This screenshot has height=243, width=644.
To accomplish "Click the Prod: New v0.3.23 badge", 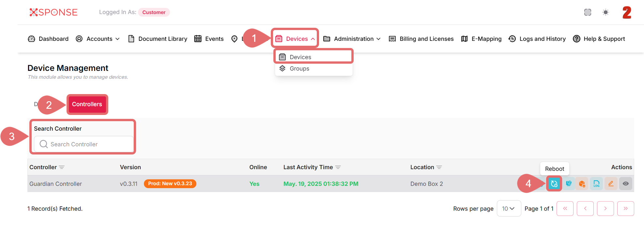I will [170, 184].
